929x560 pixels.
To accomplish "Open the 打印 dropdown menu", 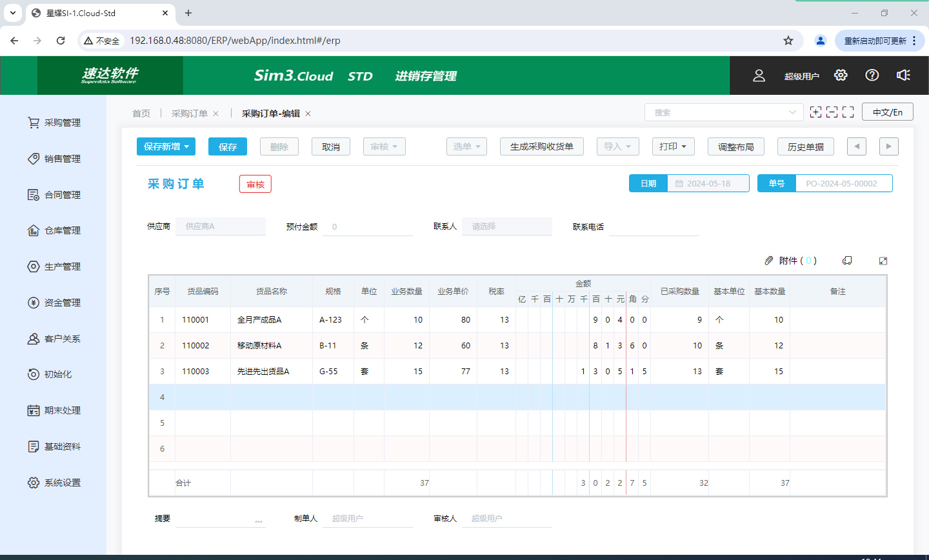I will [673, 146].
